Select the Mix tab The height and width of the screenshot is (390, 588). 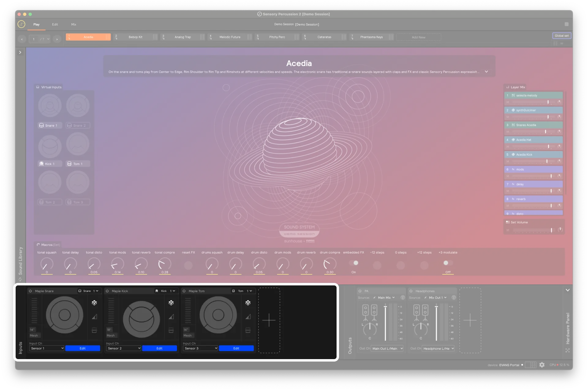click(73, 24)
